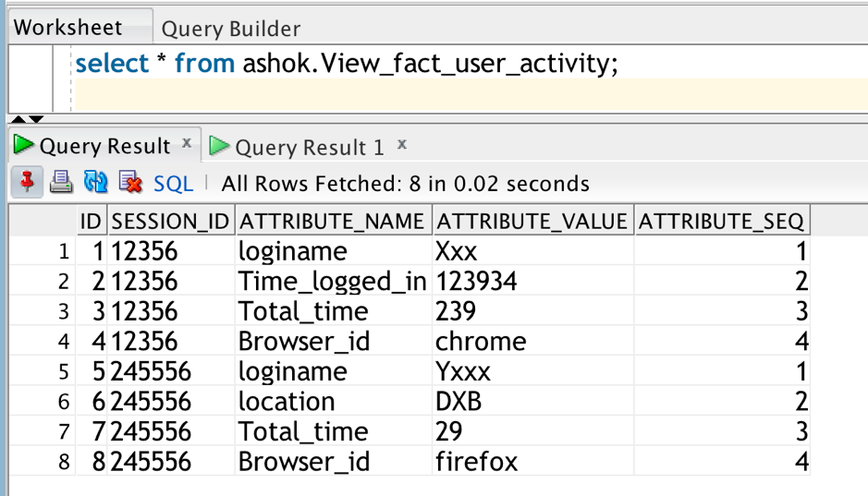
Task: Close the Query Result tab
Action: (x=187, y=143)
